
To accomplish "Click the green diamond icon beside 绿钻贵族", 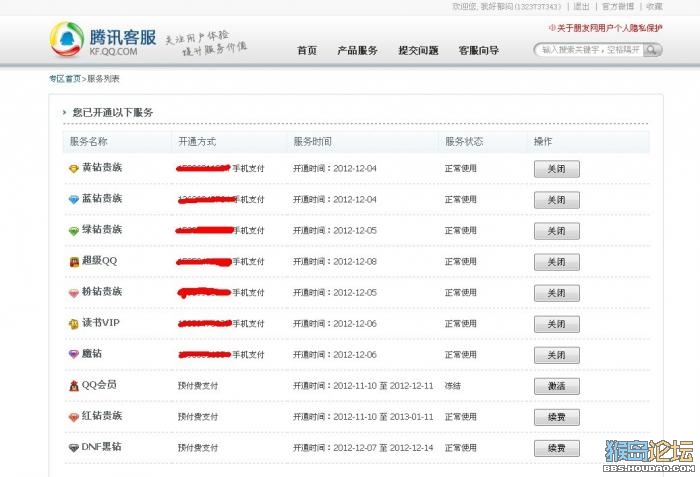I will click(x=74, y=231).
